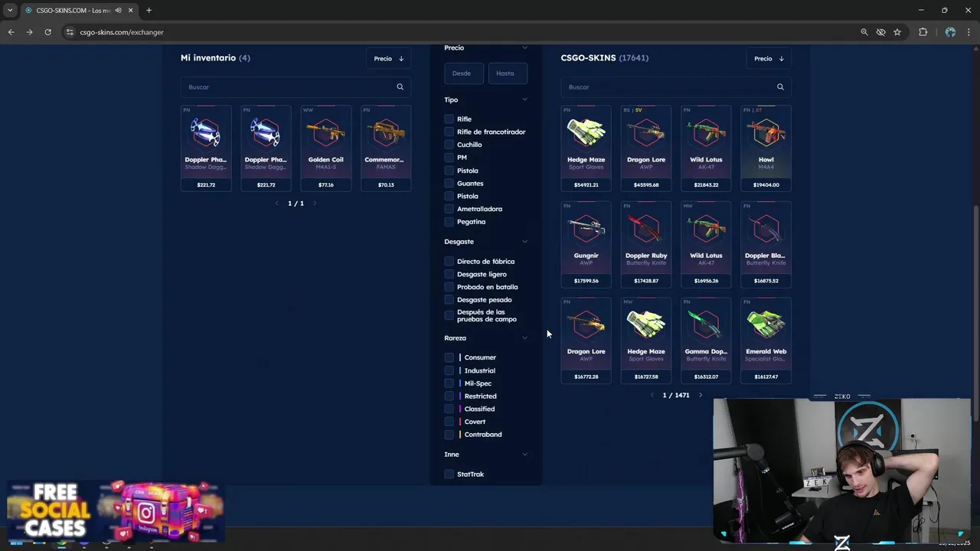Image resolution: width=980 pixels, height=551 pixels.
Task: Bookmark this page with the star icon
Action: (x=897, y=32)
